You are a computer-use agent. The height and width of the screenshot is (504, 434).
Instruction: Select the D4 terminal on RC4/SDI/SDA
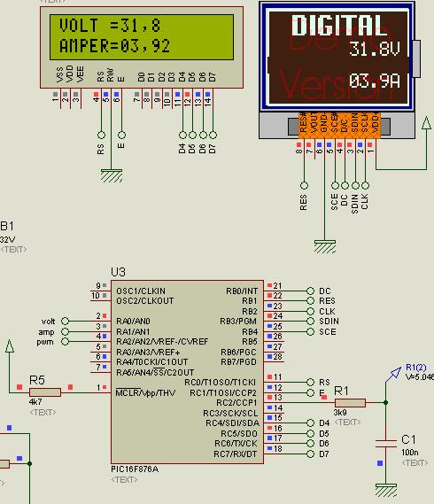pyautogui.click(x=310, y=423)
